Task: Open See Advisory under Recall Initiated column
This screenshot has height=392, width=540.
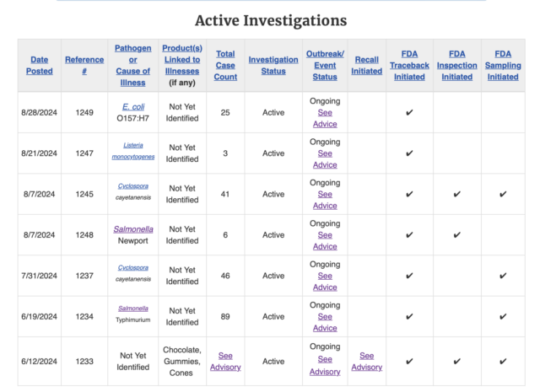Action: pos(366,361)
